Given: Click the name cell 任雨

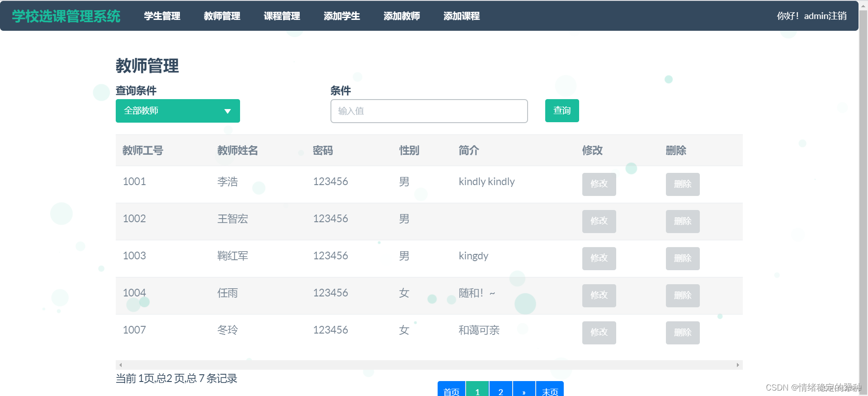Looking at the screenshot, I should (x=227, y=293).
